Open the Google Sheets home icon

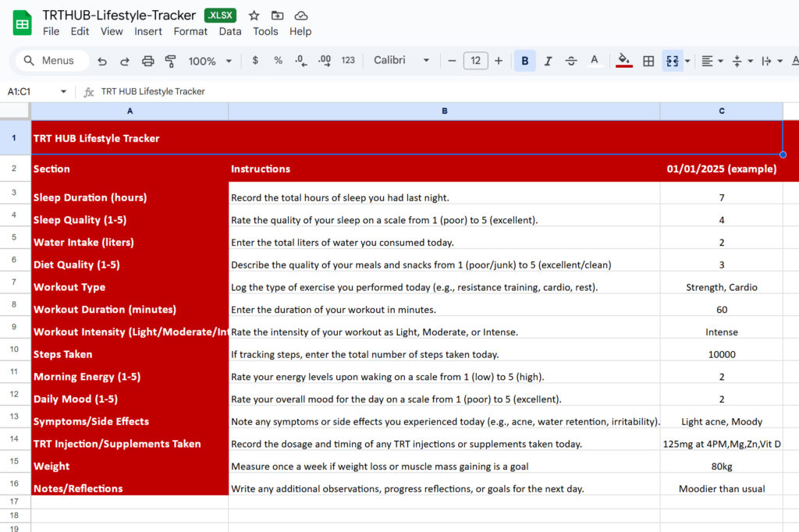22,23
